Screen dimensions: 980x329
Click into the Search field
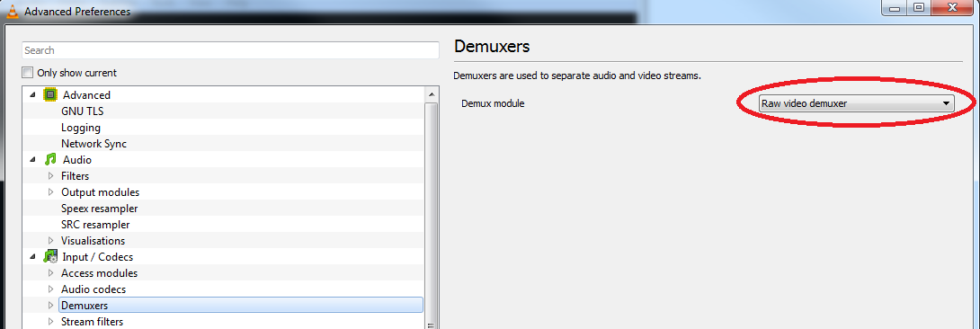[x=231, y=50]
